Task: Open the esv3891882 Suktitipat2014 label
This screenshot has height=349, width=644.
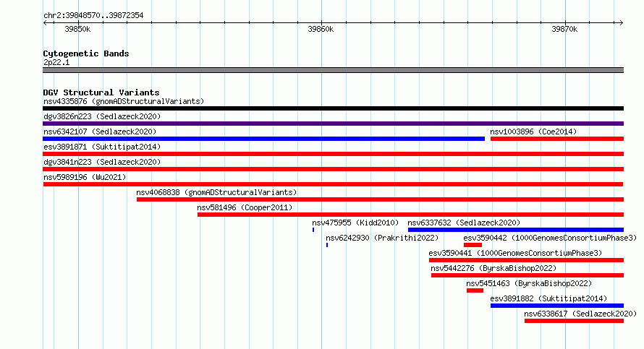Action: [548, 298]
